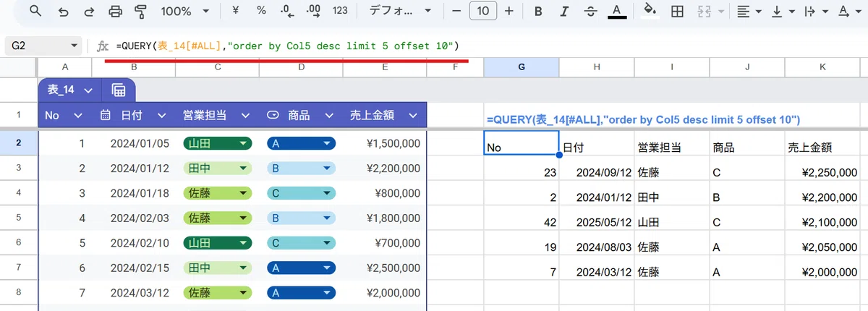
Task: Increase font size with the plus button
Action: (x=509, y=11)
